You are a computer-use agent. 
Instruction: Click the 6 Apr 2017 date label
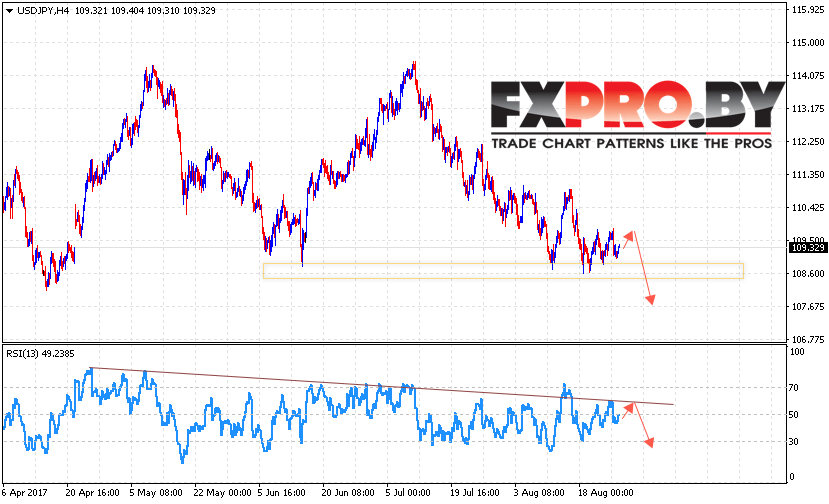click(x=24, y=493)
